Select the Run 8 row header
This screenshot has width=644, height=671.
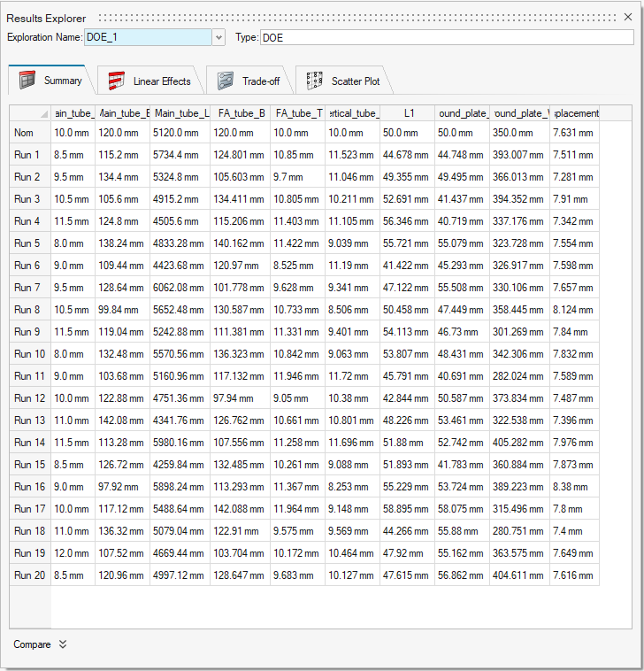tap(30, 310)
